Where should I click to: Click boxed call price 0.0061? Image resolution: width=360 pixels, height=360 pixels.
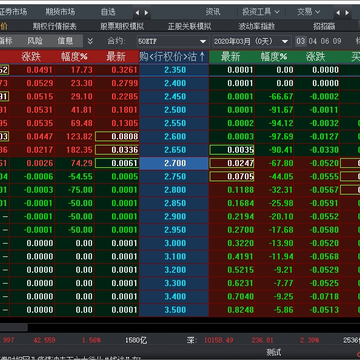coord(117,163)
